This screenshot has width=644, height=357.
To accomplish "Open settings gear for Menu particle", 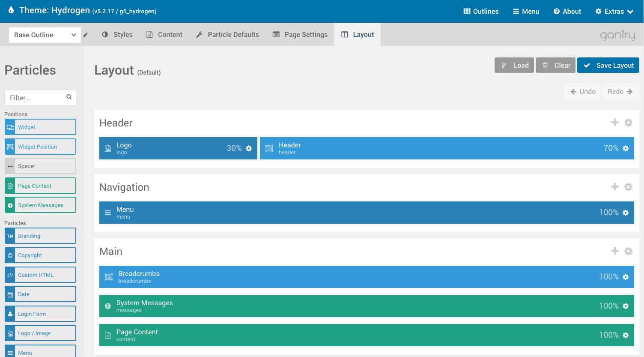I will [626, 213].
